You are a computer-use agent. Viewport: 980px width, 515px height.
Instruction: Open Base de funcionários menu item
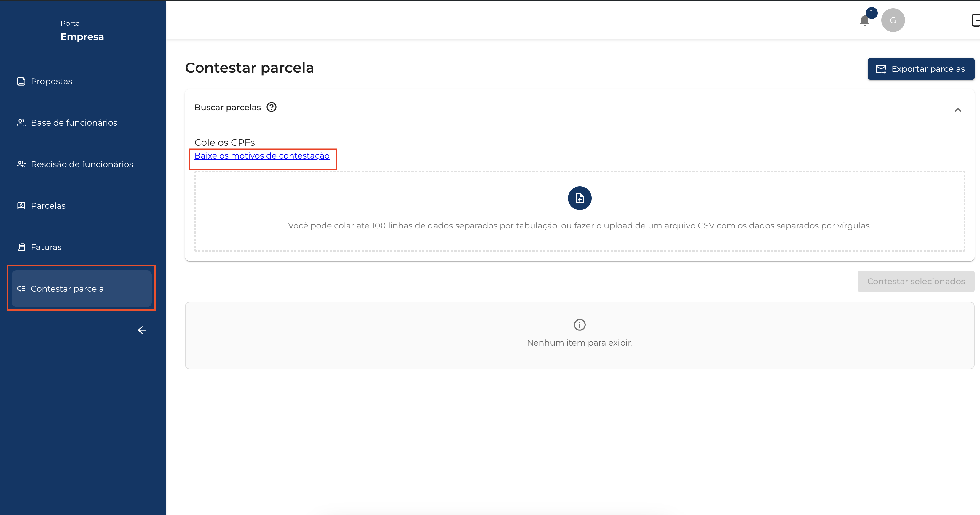74,123
